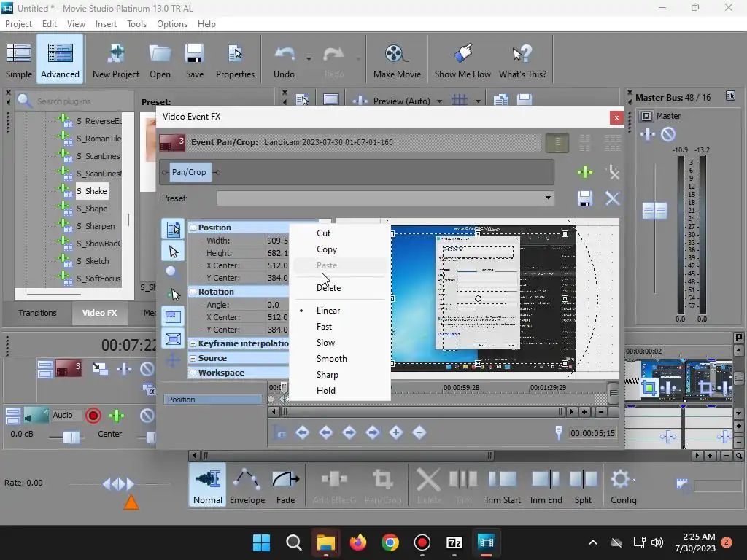Image resolution: width=747 pixels, height=560 pixels.
Task: Click Trim Start in the edit toolbar
Action: [x=503, y=486]
